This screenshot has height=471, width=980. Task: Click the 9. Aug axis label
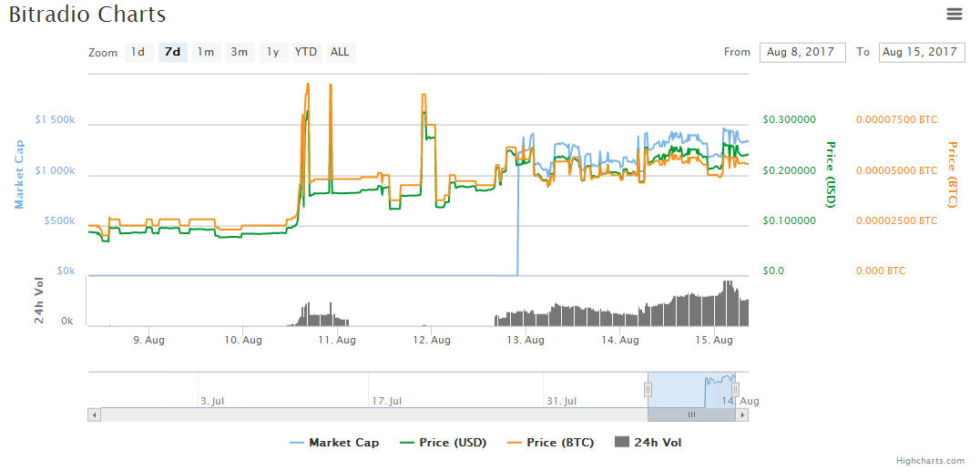(149, 341)
